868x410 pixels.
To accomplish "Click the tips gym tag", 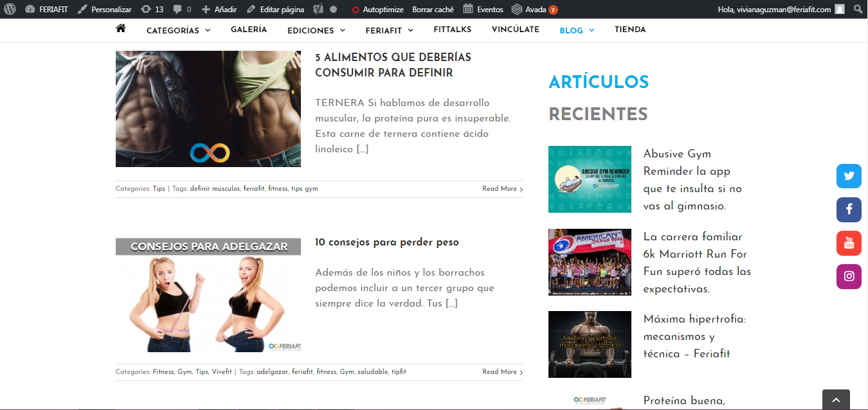I will (304, 189).
